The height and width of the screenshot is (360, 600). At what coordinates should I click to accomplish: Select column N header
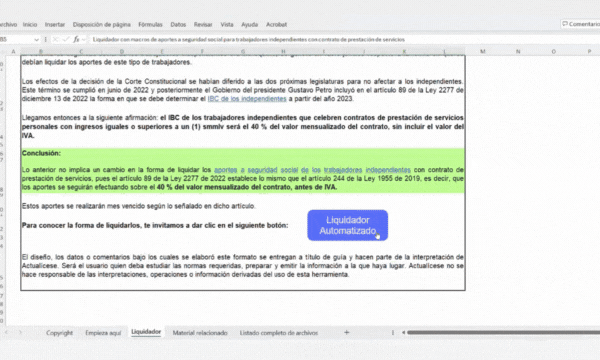(x=518, y=51)
